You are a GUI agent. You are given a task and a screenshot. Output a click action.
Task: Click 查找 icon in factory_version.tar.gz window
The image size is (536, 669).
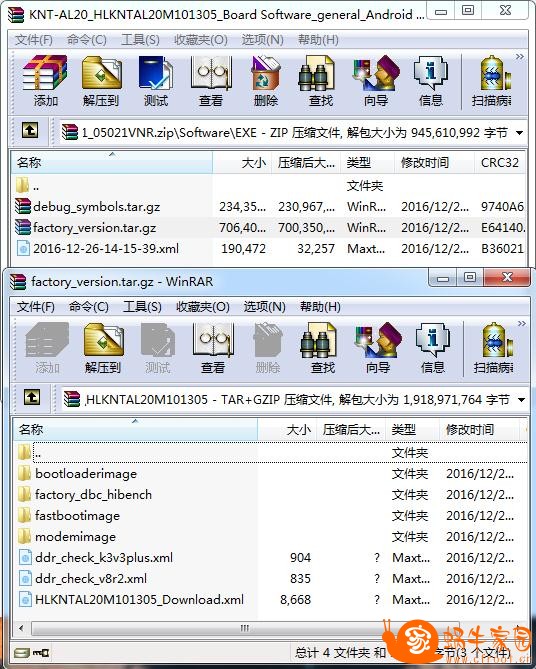point(322,348)
